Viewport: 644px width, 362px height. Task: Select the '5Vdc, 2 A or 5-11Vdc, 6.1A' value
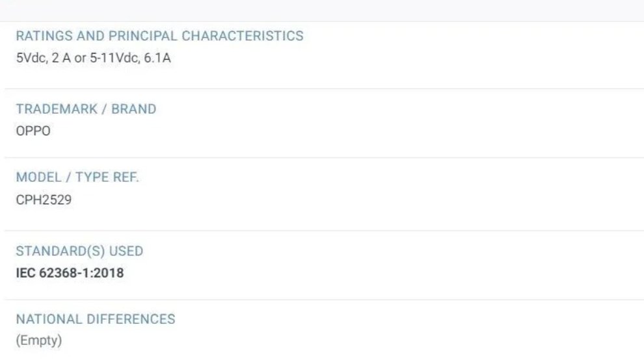point(94,58)
